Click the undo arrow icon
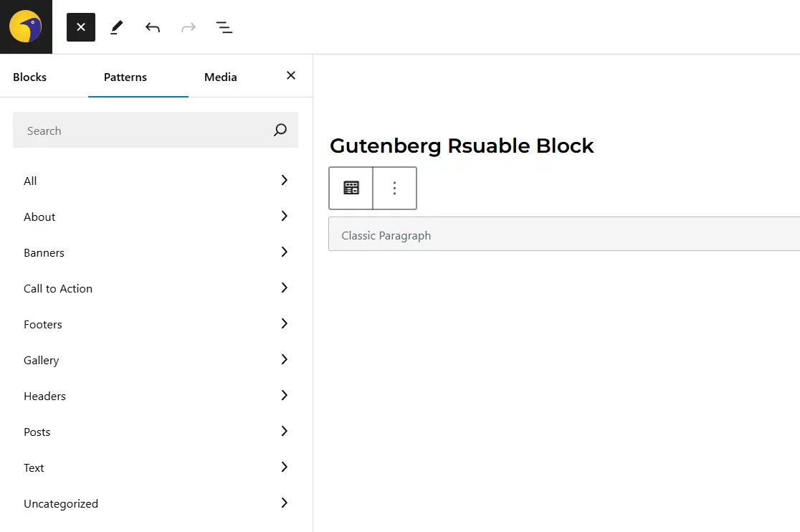Image resolution: width=800 pixels, height=532 pixels. [x=153, y=27]
